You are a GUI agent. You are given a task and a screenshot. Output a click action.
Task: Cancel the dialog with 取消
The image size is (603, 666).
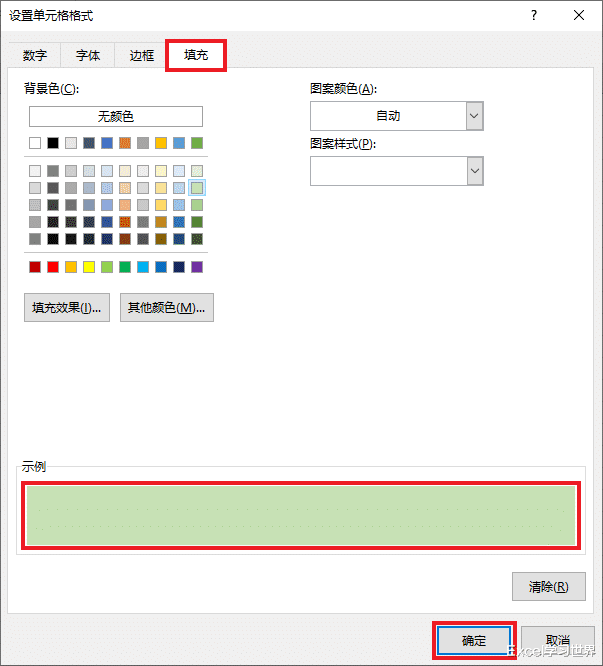tap(558, 640)
